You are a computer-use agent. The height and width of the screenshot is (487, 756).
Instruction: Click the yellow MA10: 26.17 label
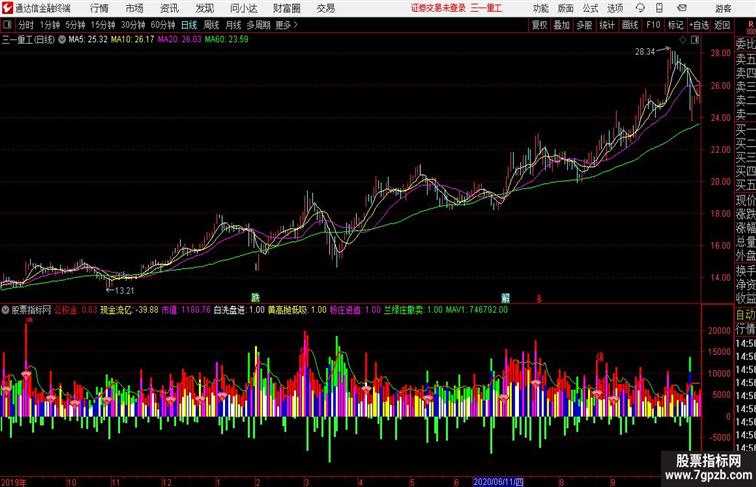pos(132,40)
